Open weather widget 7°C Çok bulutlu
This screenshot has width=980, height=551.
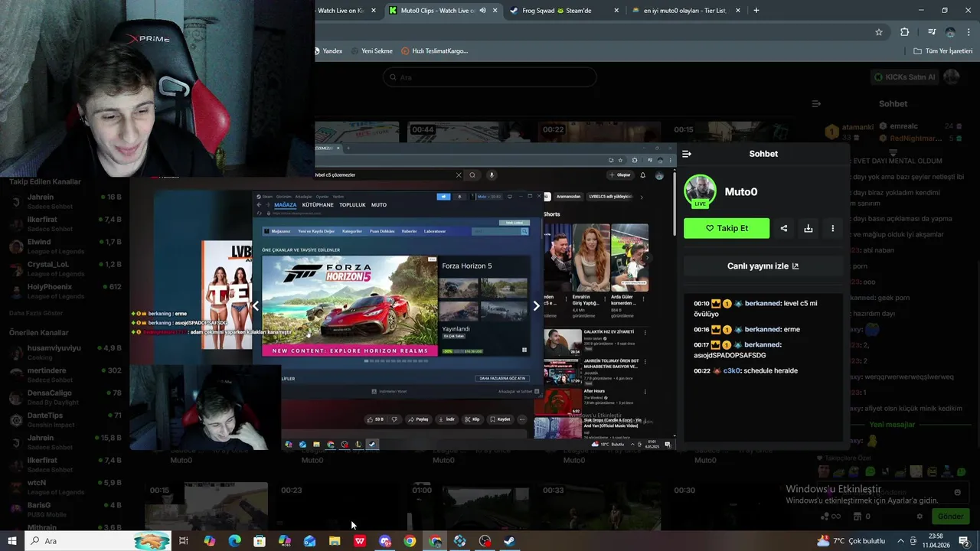coord(851,541)
